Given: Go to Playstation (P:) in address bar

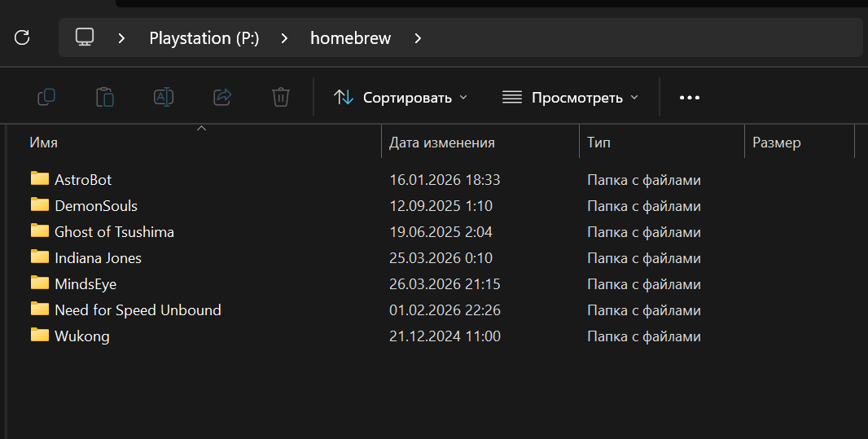Looking at the screenshot, I should point(204,38).
